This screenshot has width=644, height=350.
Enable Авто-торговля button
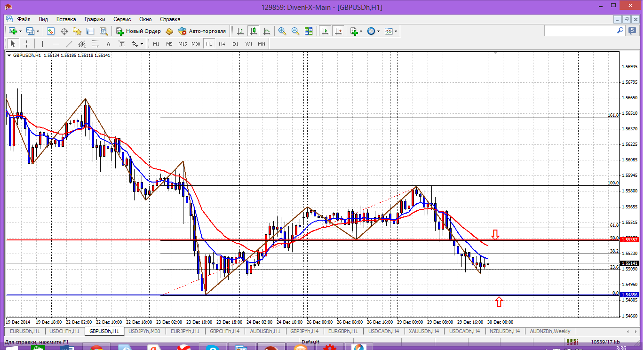tap(202, 31)
